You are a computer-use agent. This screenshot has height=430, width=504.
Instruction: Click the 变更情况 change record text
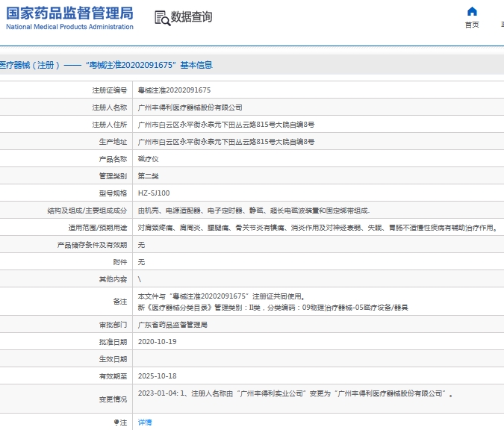(x=296, y=393)
